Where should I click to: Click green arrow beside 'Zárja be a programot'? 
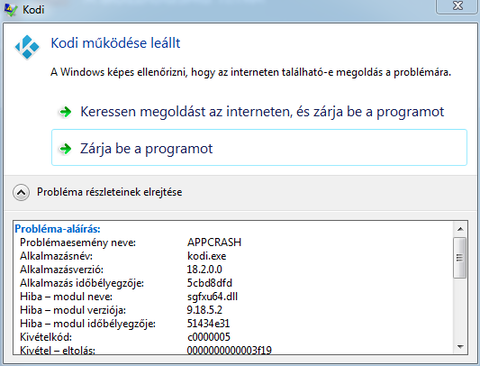click(65, 148)
